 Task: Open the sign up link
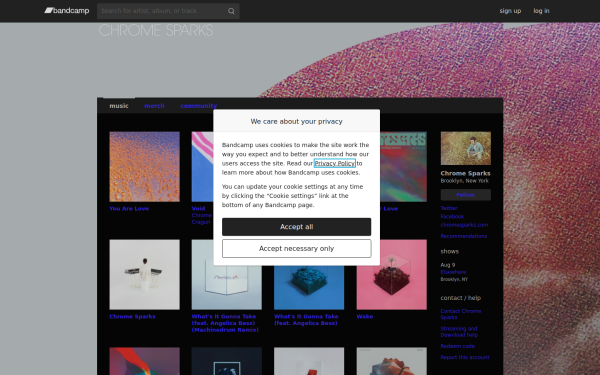click(x=510, y=11)
